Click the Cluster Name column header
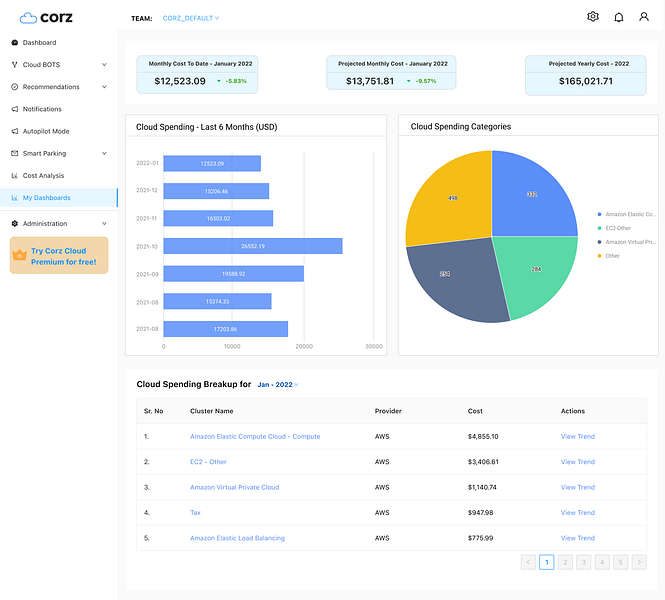 [212, 411]
